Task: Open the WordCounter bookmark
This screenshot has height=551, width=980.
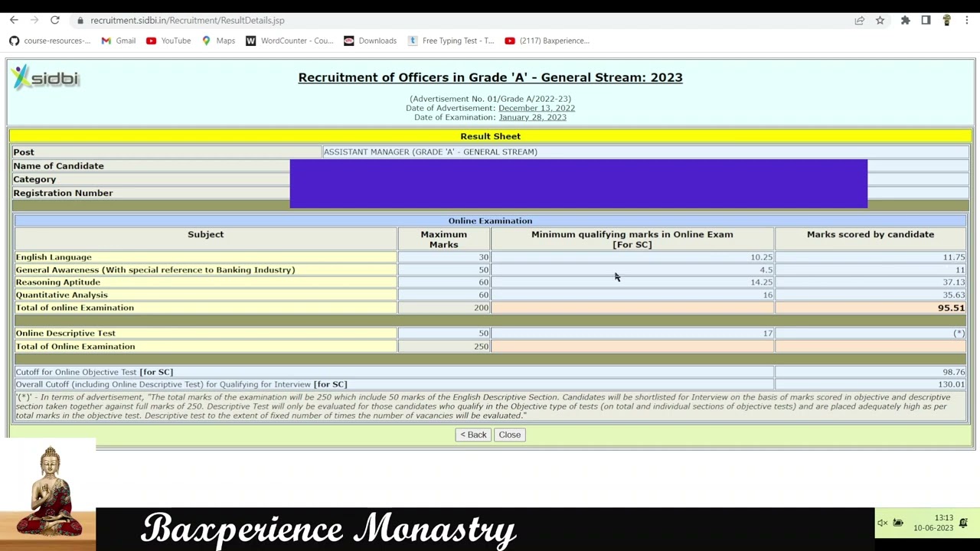Action: pos(289,41)
